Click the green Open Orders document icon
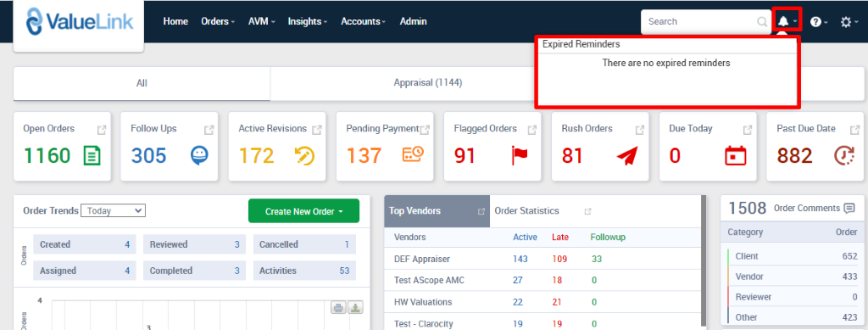The image size is (868, 330). (x=92, y=155)
